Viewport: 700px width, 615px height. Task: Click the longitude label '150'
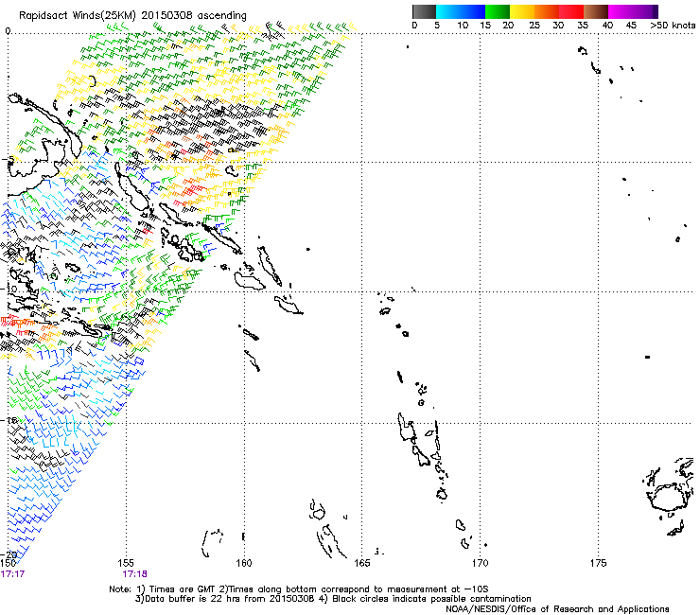click(9, 563)
